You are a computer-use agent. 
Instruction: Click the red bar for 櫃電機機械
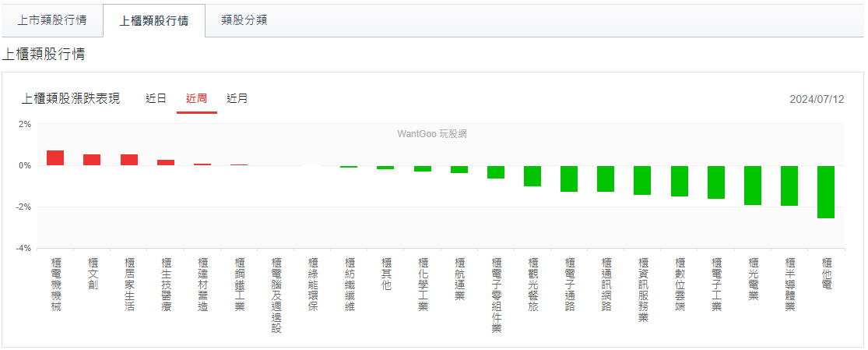coord(55,158)
